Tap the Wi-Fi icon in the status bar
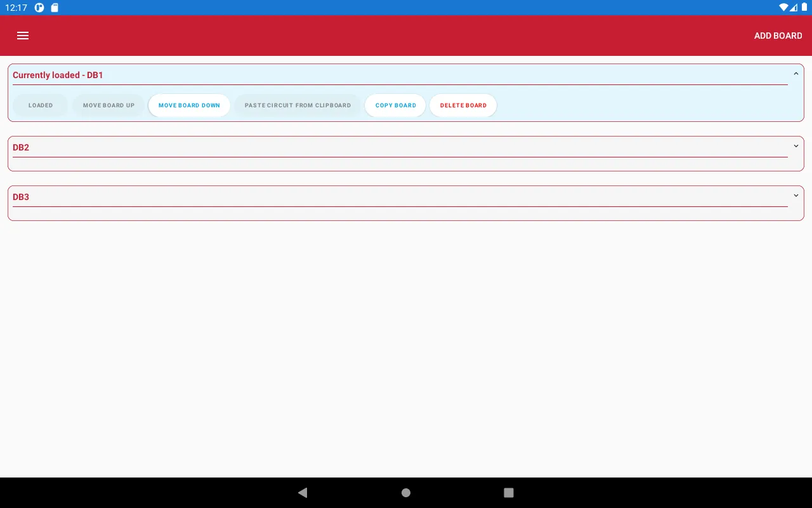812x508 pixels. pos(783,8)
